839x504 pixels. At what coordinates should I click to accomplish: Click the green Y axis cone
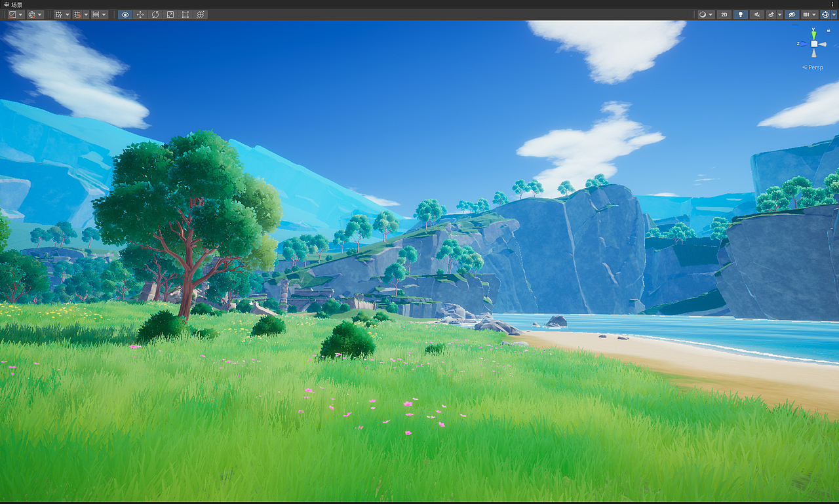point(813,35)
